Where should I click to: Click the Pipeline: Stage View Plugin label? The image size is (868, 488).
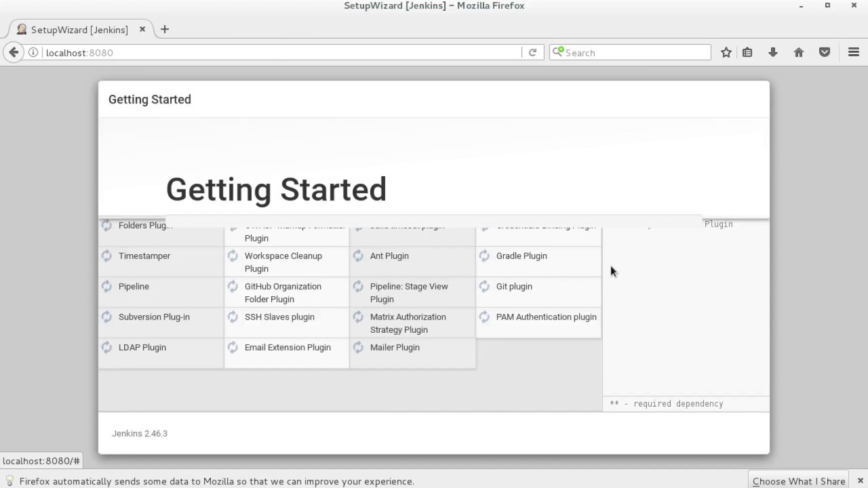click(409, 293)
